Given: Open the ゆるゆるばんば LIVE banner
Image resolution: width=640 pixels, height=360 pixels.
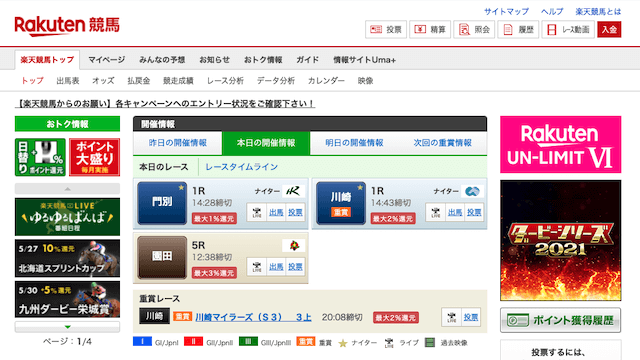Looking at the screenshot, I should (67, 217).
